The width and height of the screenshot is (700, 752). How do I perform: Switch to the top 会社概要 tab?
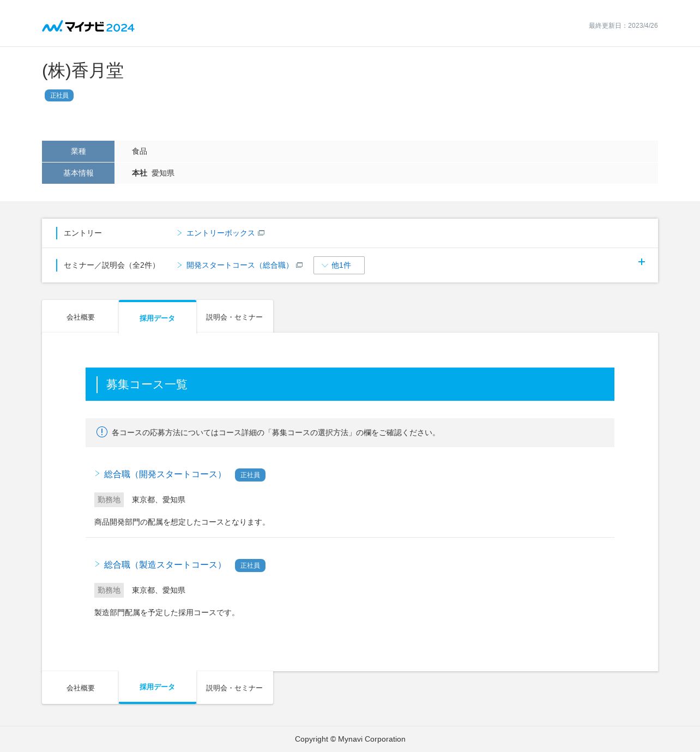point(81,317)
